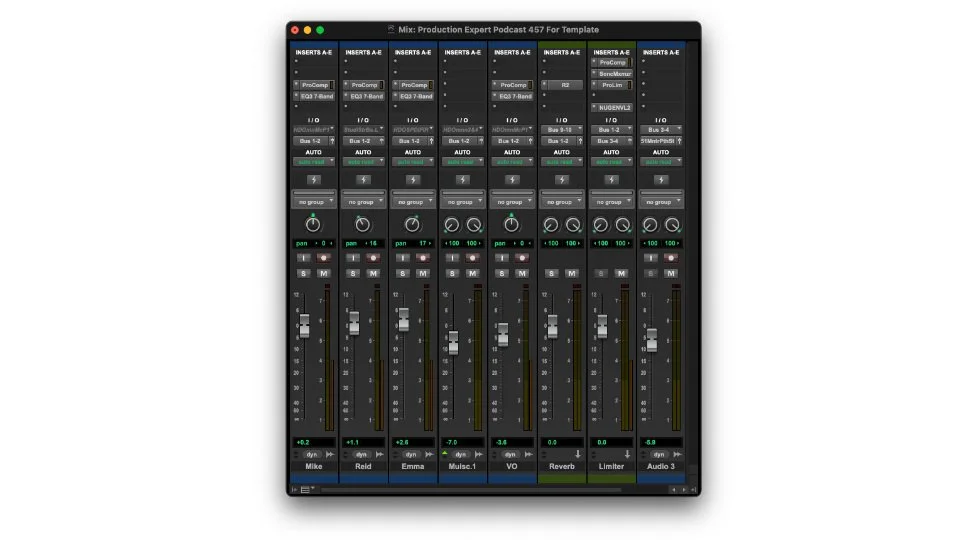Mute the Limiter track
This screenshot has height=540, width=960.
[621, 273]
